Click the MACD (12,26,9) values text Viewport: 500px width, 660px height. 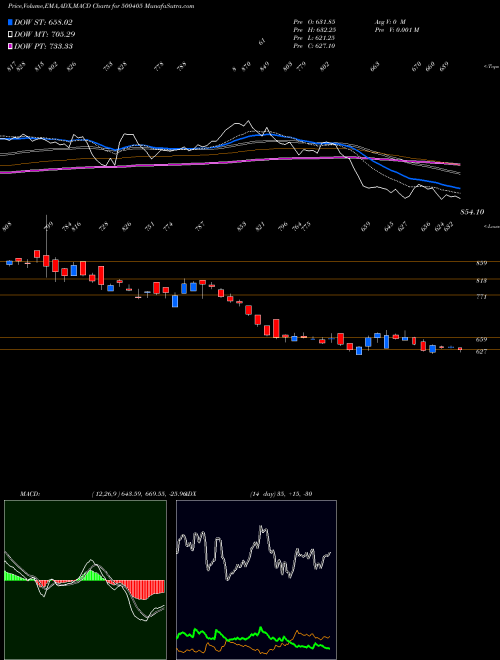click(x=138, y=493)
